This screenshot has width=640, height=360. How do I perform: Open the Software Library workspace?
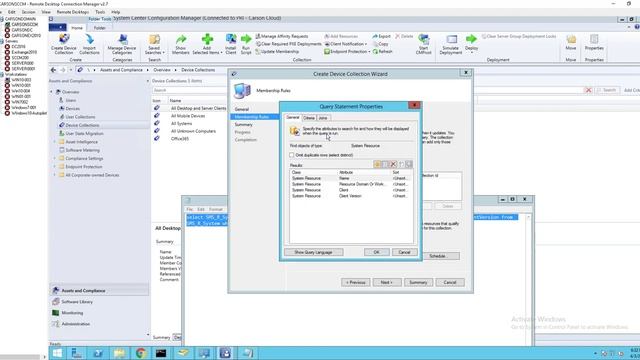click(77, 302)
